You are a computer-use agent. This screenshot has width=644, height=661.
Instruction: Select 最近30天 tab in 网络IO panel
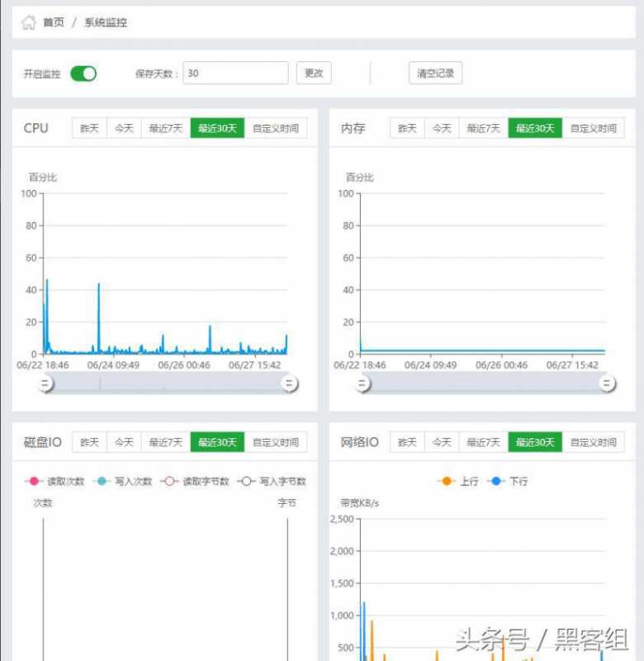535,442
